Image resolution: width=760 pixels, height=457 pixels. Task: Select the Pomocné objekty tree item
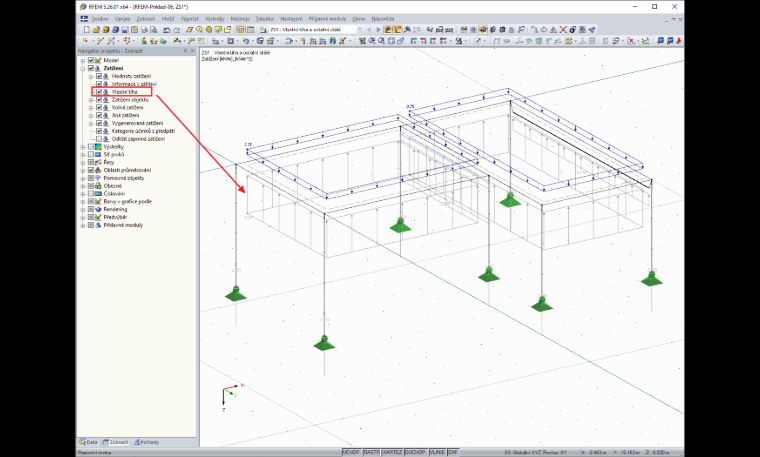pos(124,178)
